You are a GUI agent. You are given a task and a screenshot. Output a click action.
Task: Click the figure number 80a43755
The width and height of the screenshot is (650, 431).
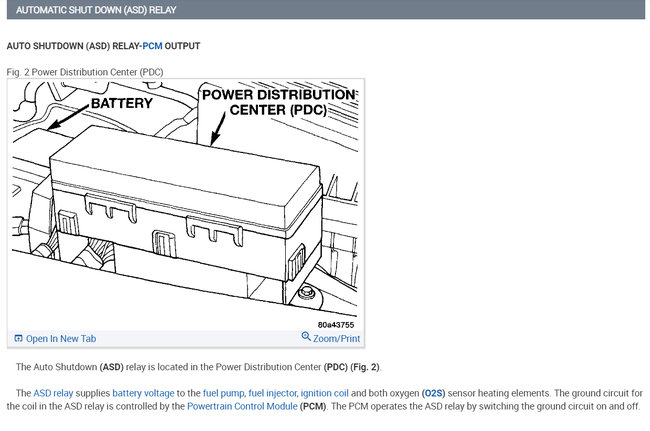[x=336, y=325]
